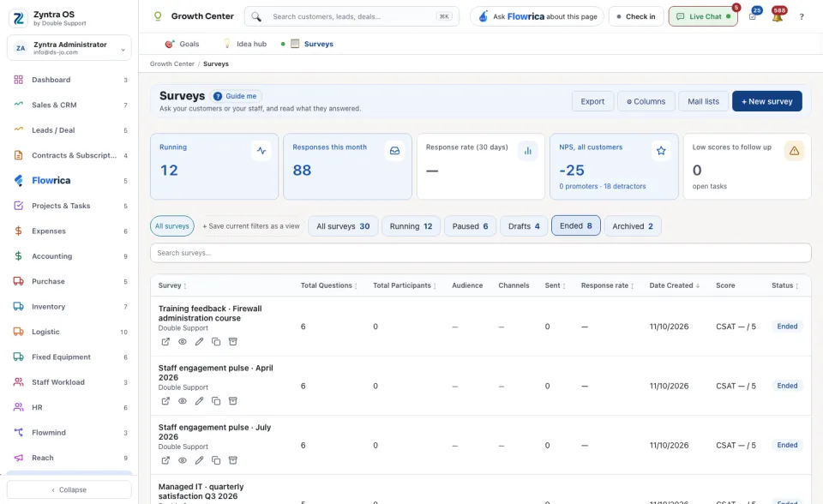
Task: Open the Inventory module in sidebar
Action: [69, 307]
